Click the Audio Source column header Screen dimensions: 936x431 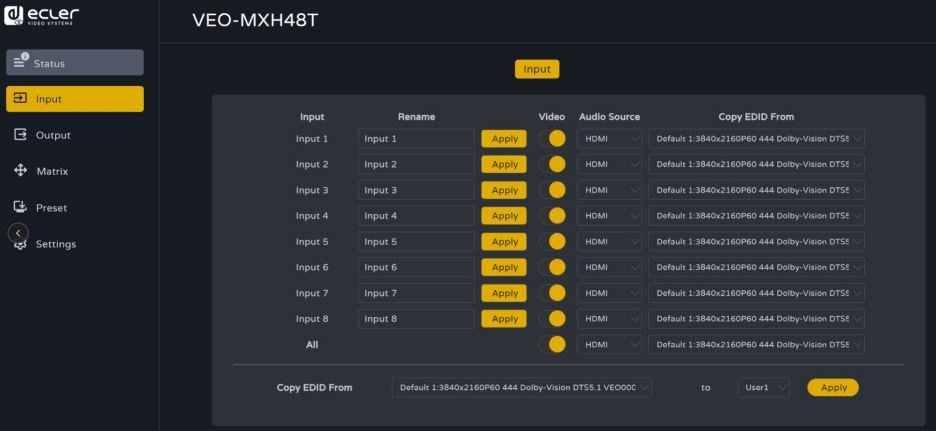coord(609,117)
